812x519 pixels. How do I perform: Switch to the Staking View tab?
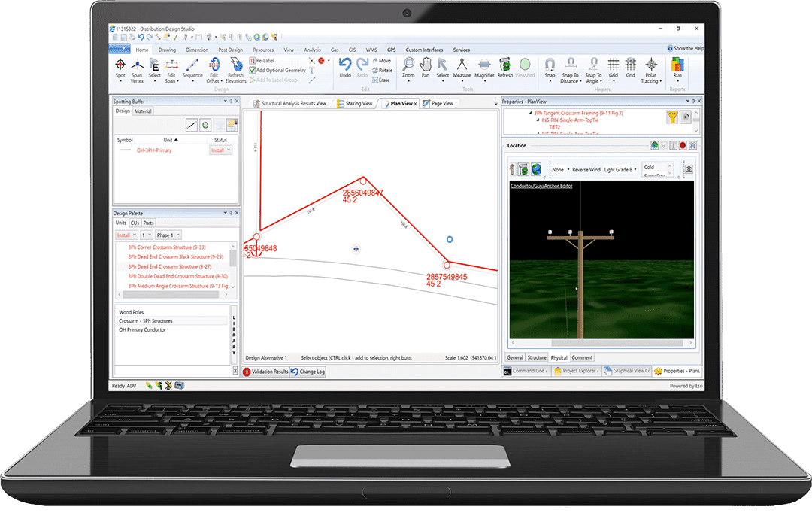pyautogui.click(x=355, y=104)
